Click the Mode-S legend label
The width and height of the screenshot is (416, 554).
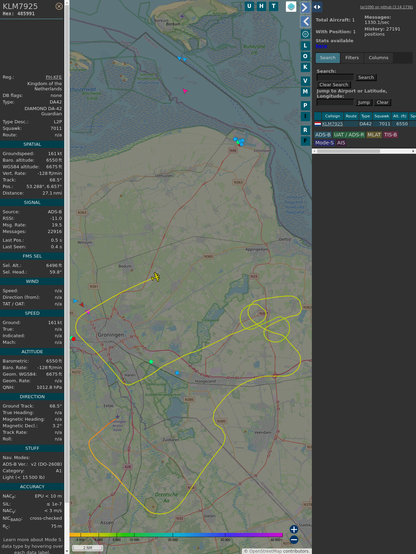pos(324,143)
